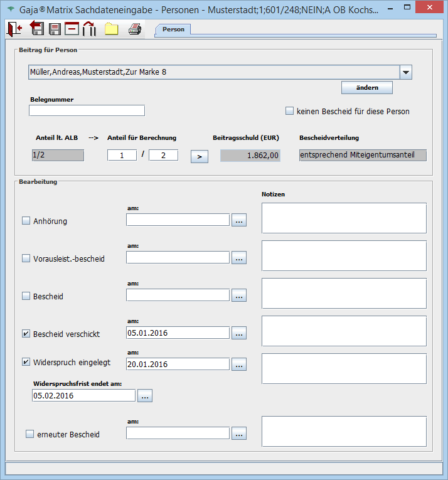Open date picker for erneuter Bescheid
Viewport: 448px width, 480px height.
point(239,434)
